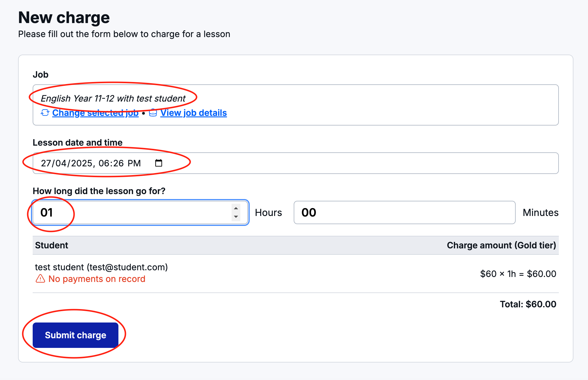Decrease hours with the down stepper arrow

pos(236,217)
